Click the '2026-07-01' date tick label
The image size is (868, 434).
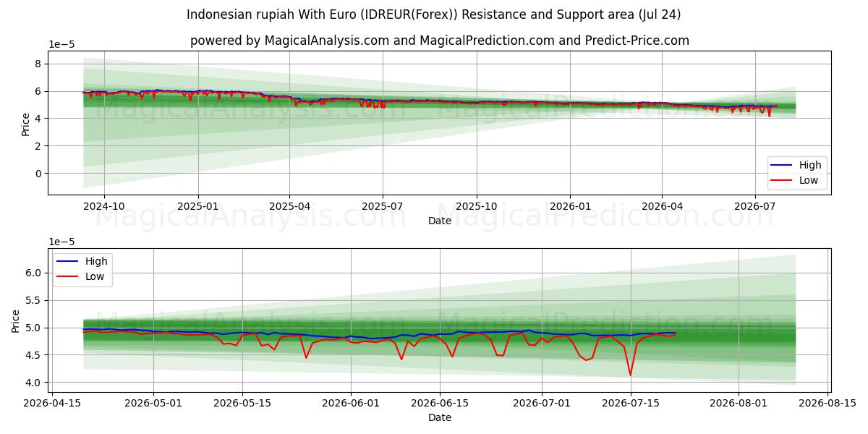tap(542, 404)
